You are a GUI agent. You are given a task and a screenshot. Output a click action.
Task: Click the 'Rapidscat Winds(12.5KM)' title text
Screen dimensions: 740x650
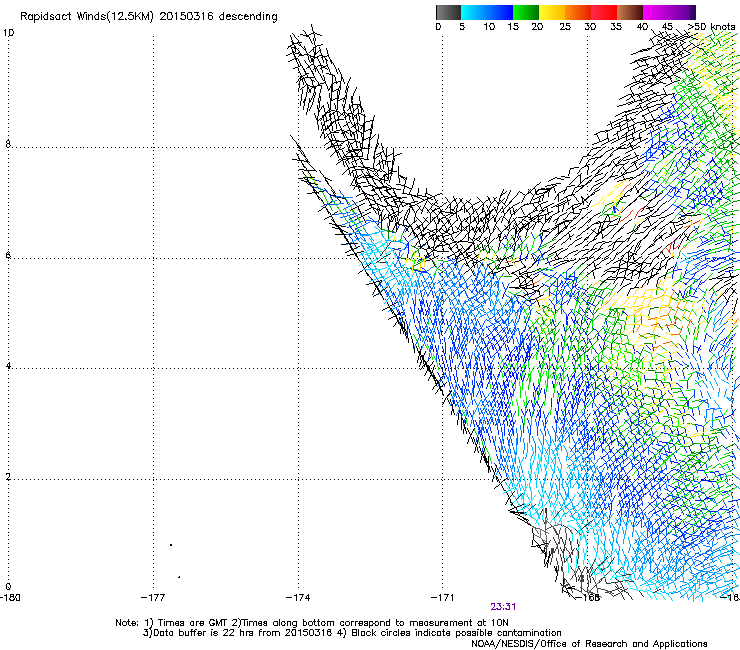(x=87, y=17)
